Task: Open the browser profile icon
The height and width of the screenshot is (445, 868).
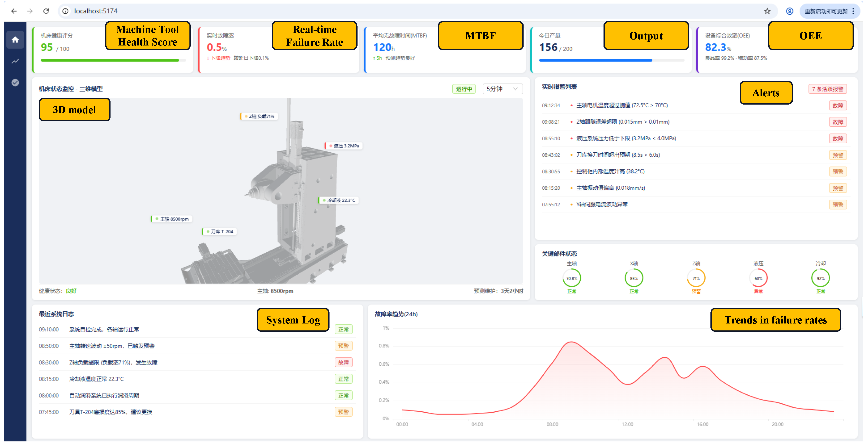Action: 790,11
